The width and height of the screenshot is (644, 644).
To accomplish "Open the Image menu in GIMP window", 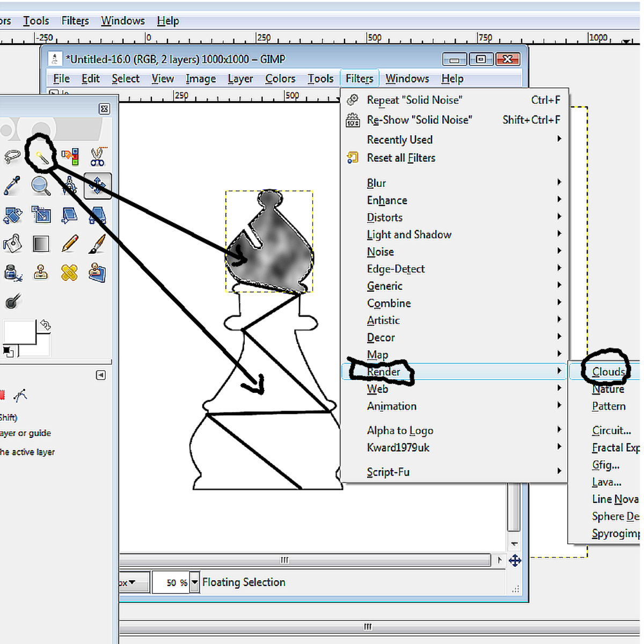I will point(201,78).
